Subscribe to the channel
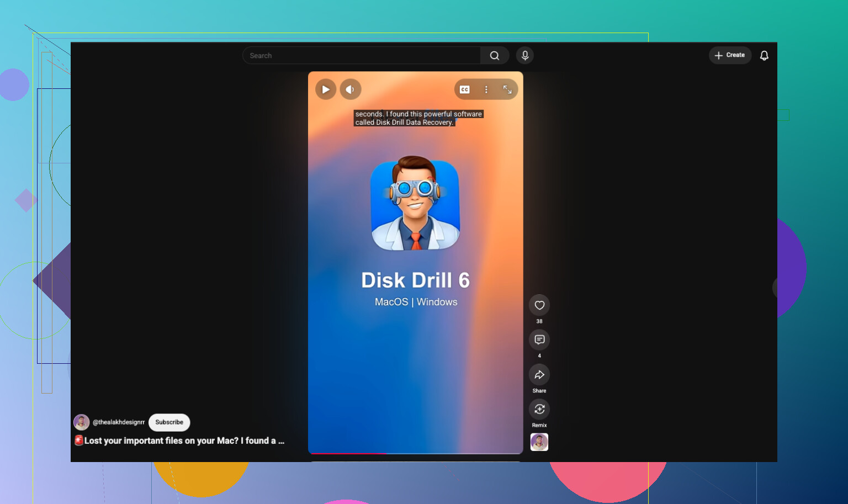Viewport: 848px width, 504px height. tap(169, 422)
